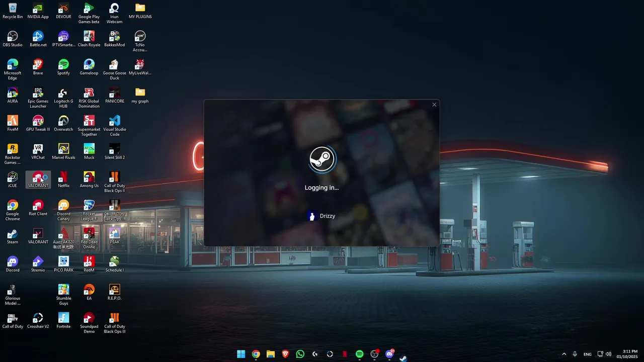Select the Logitech G HUB shortcut
Viewport: 644px width, 362px height.
click(63, 98)
